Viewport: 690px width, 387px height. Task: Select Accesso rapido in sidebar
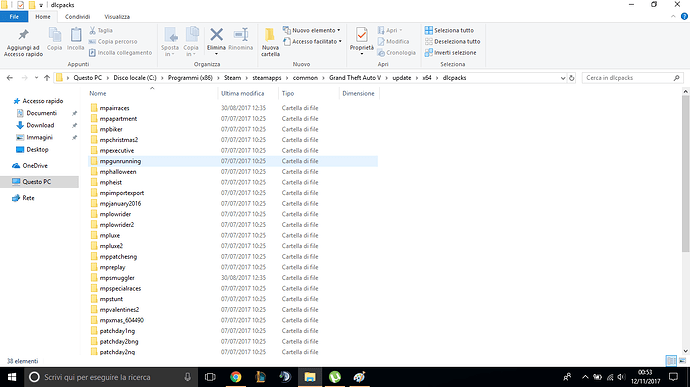pos(38,101)
